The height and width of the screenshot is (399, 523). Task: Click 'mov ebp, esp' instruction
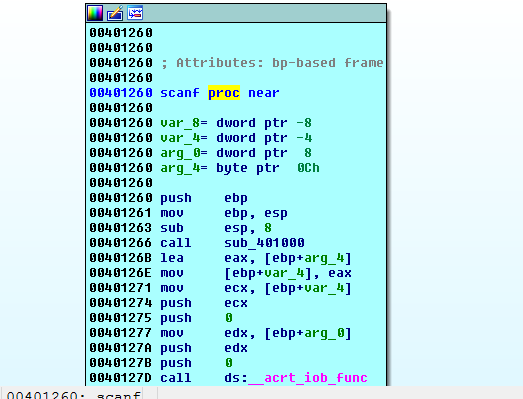click(x=224, y=213)
